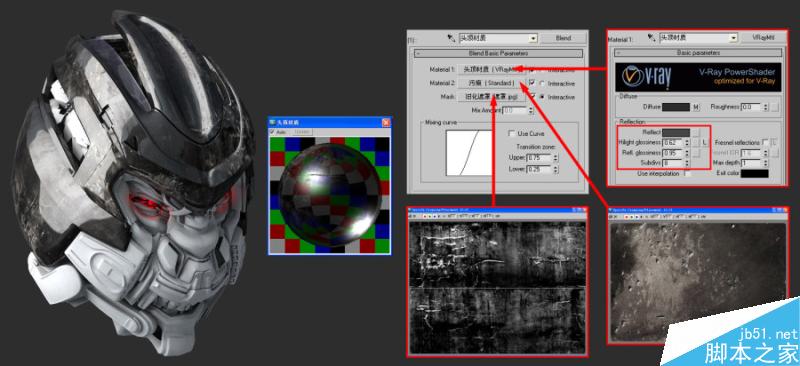Toggle the Mask enable checkbox

pyautogui.click(x=532, y=97)
